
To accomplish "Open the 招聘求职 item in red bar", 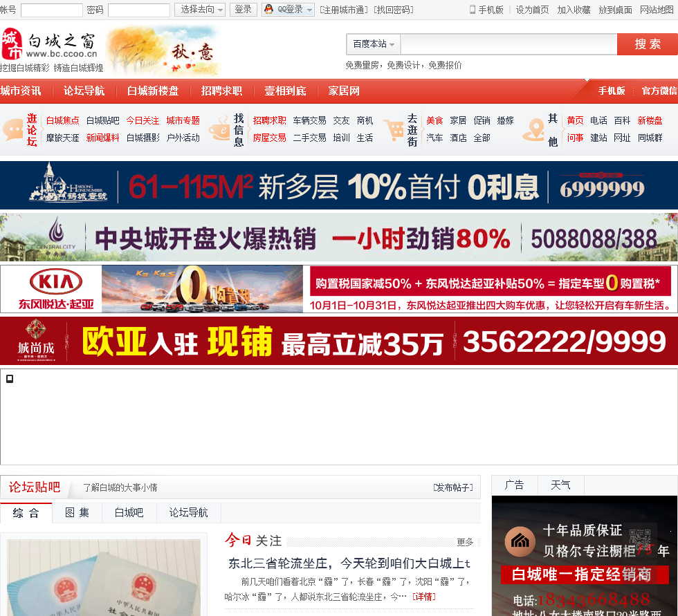I will pos(221,91).
